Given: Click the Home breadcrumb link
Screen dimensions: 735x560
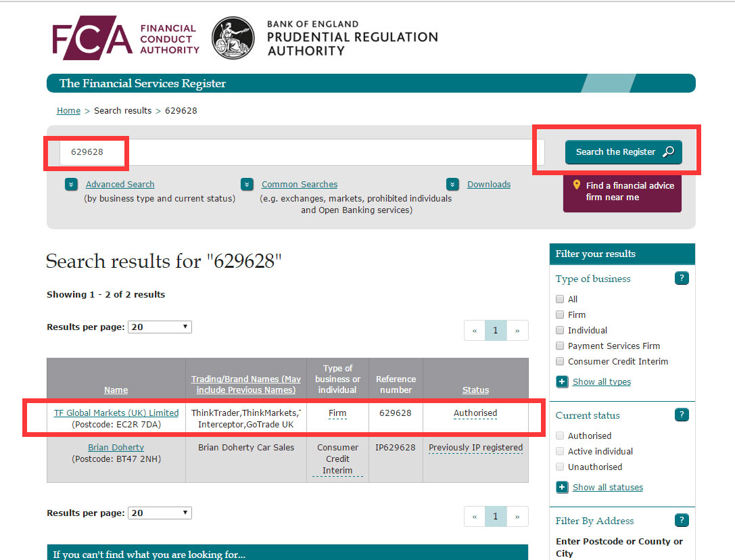Looking at the screenshot, I should (x=68, y=111).
